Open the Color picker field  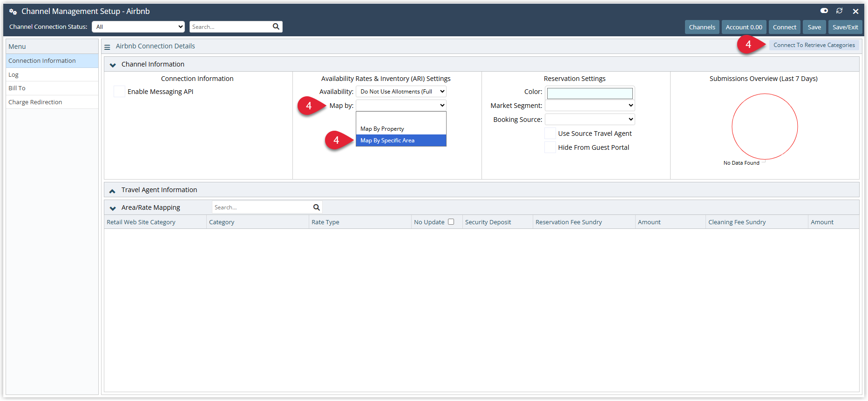(590, 94)
